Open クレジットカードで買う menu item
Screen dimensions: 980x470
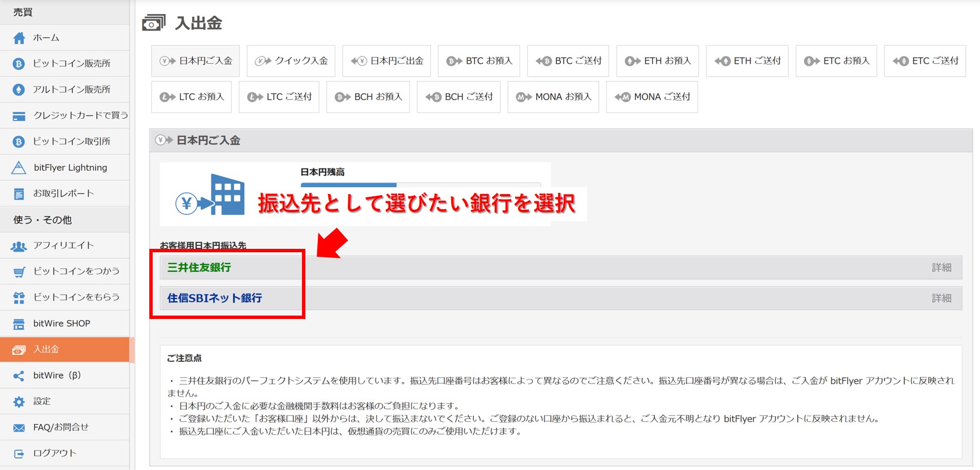tap(64, 116)
